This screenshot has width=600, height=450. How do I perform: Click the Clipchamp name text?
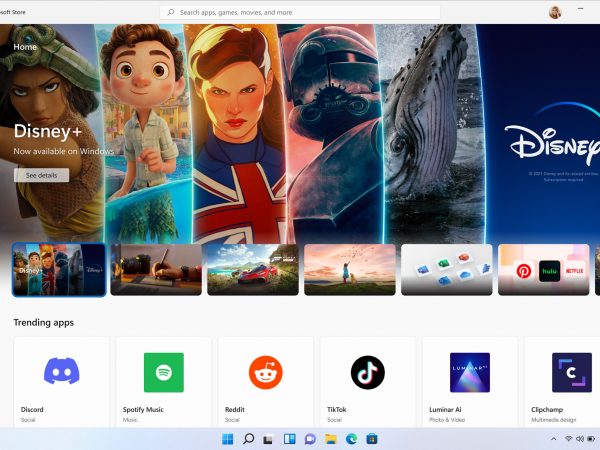click(547, 409)
